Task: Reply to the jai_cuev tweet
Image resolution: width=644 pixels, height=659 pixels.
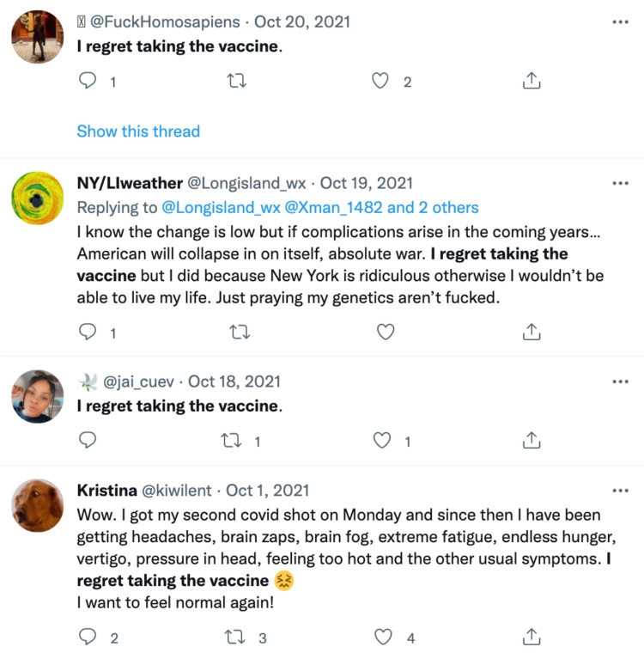Action: coord(88,441)
